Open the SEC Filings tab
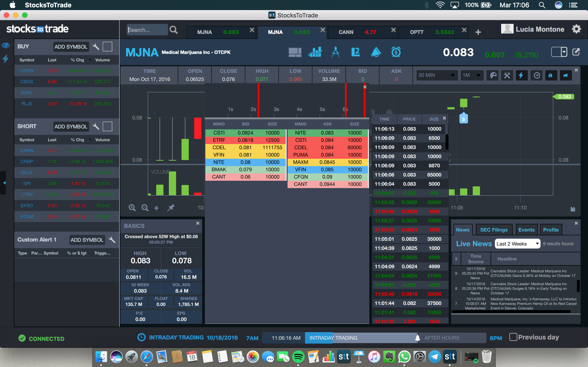This screenshot has height=367, width=588. (494, 230)
